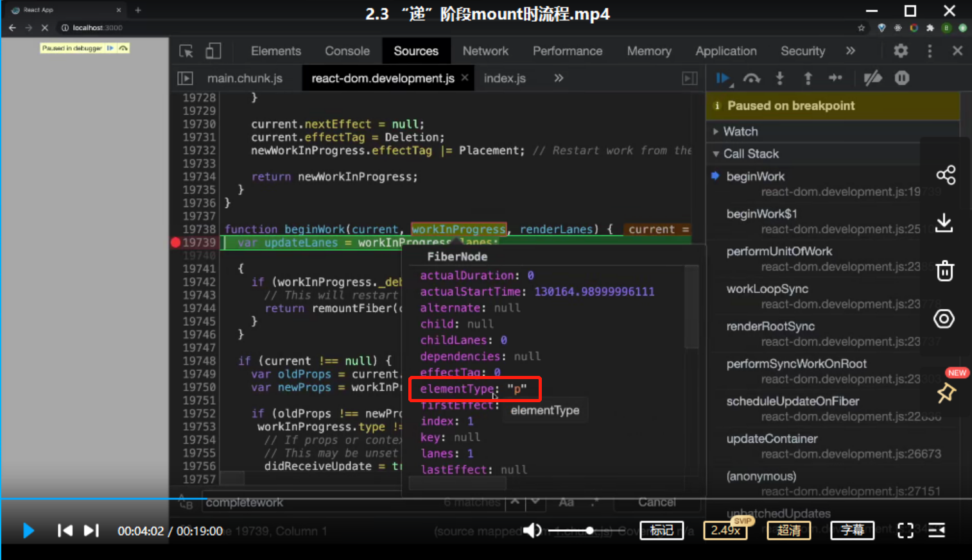
Task: Bookmark the page with the star icon
Action: 862,28
